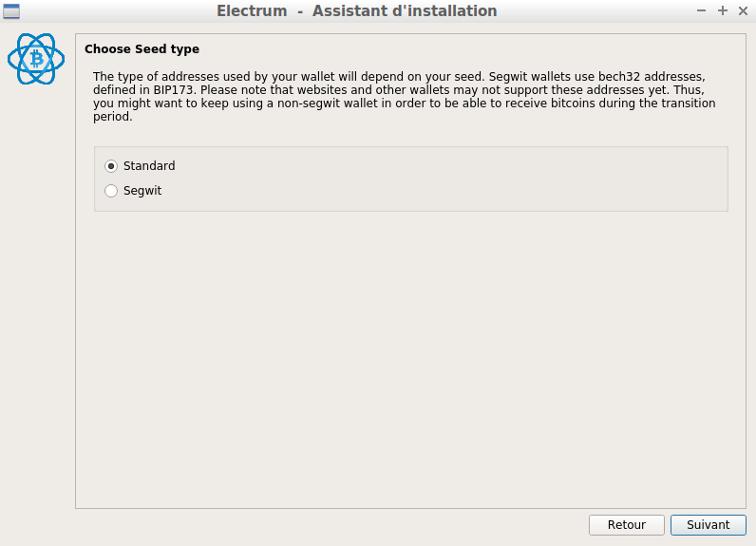Viewport: 756px width, 546px height.
Task: Close the installation assistant window
Action: tap(743, 10)
